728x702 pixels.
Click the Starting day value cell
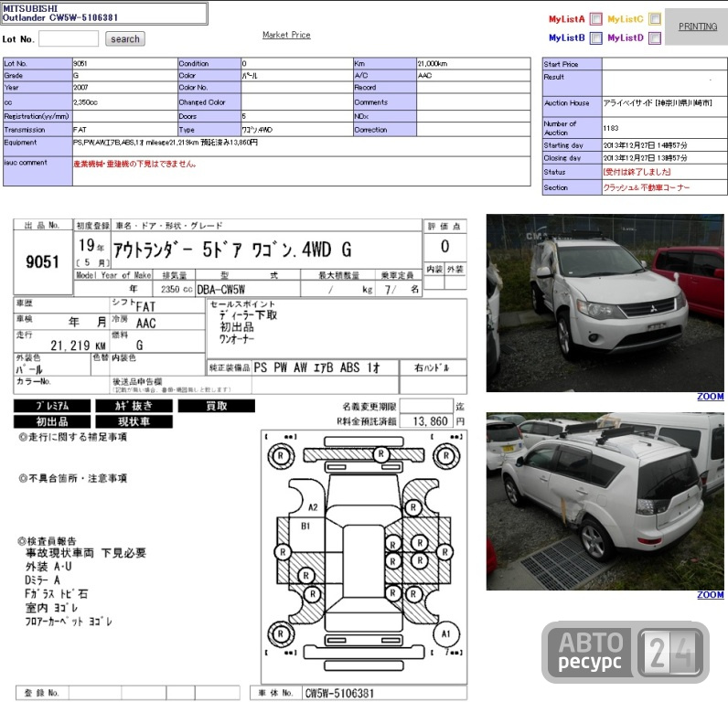pyautogui.click(x=664, y=145)
